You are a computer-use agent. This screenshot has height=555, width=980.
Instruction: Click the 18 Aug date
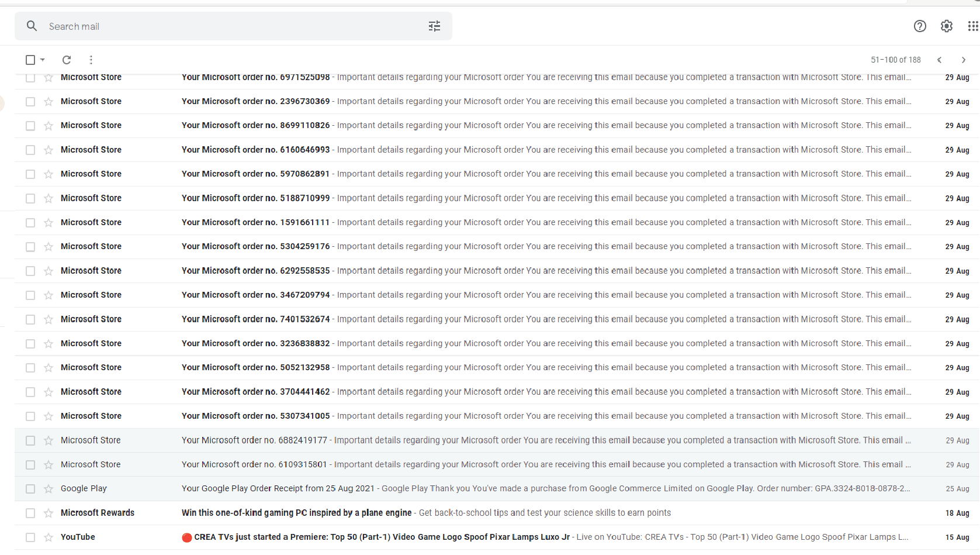coord(957,513)
